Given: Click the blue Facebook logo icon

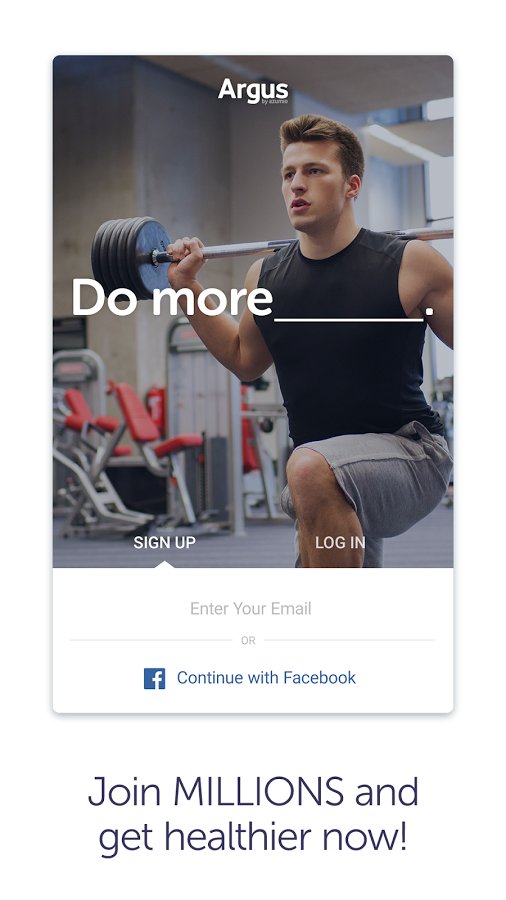Looking at the screenshot, I should pyautogui.click(x=154, y=678).
